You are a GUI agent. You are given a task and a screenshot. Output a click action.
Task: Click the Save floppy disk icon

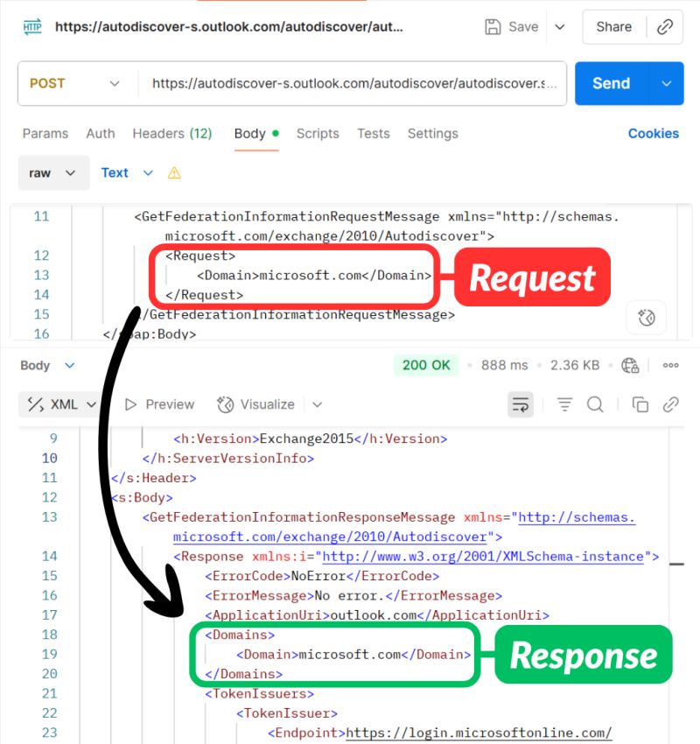pos(493,27)
